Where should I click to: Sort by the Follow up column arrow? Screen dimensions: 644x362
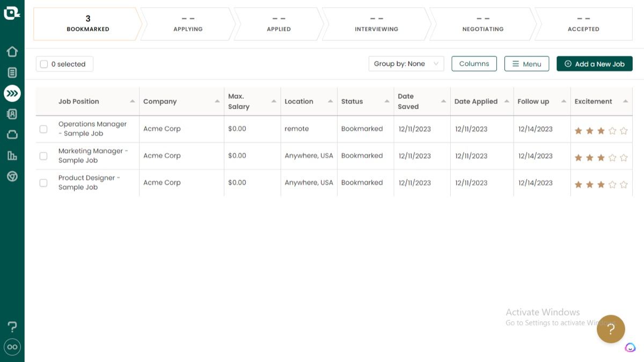point(563,102)
